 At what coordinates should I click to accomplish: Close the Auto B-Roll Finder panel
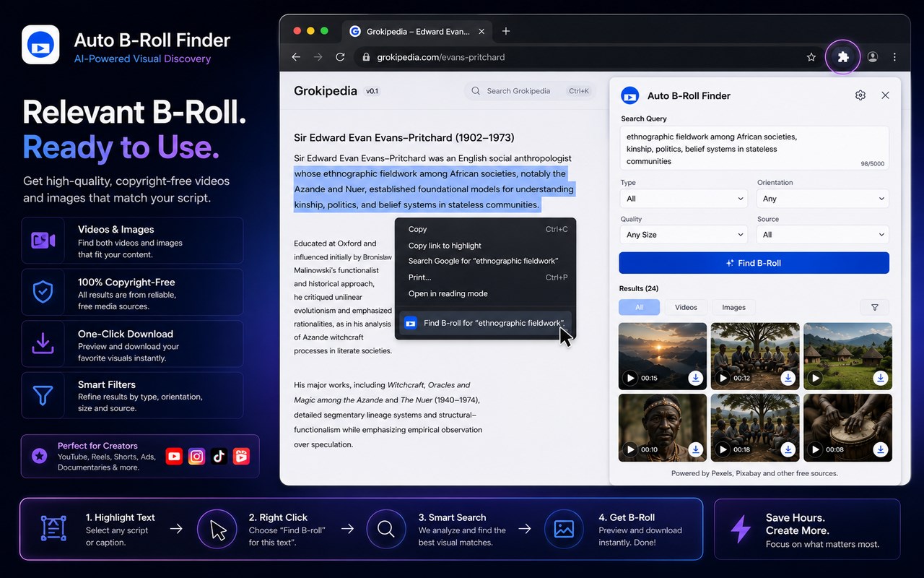point(885,95)
